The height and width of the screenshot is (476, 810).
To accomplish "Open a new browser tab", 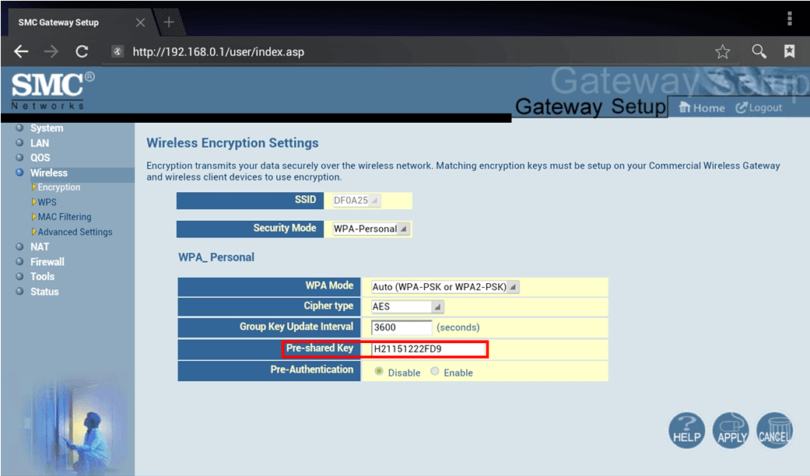I will [169, 22].
